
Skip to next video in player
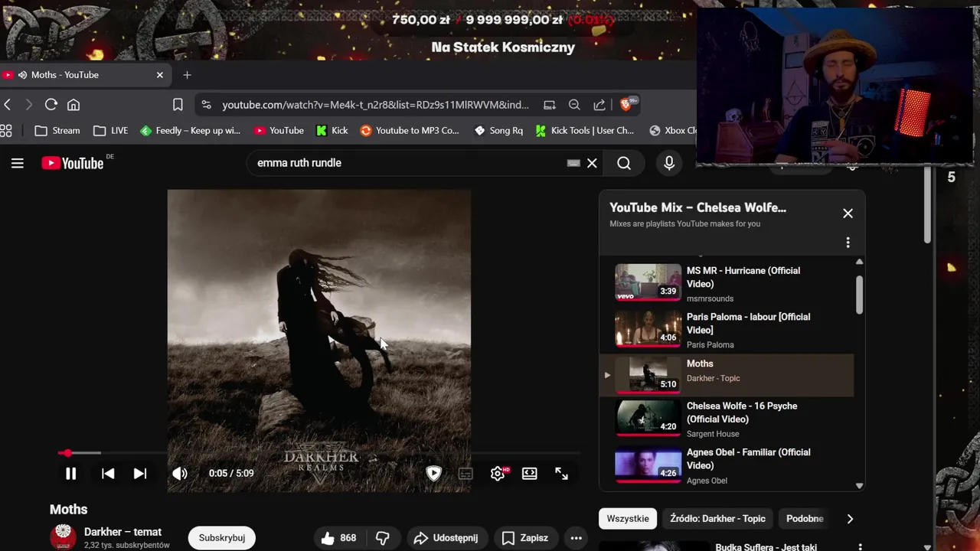pos(140,474)
